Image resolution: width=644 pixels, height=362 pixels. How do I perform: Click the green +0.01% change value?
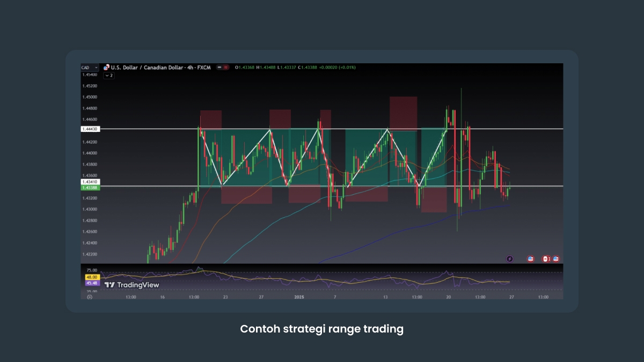click(347, 67)
